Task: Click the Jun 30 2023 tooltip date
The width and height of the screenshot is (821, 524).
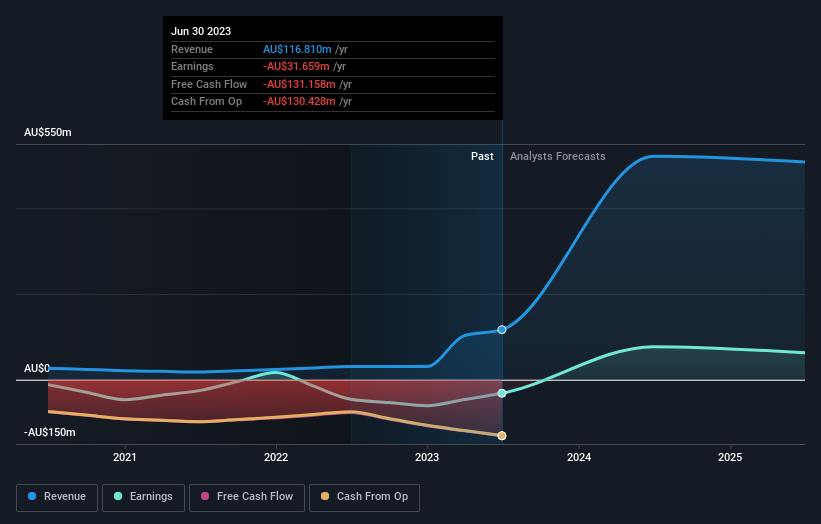Action: pyautogui.click(x=201, y=31)
